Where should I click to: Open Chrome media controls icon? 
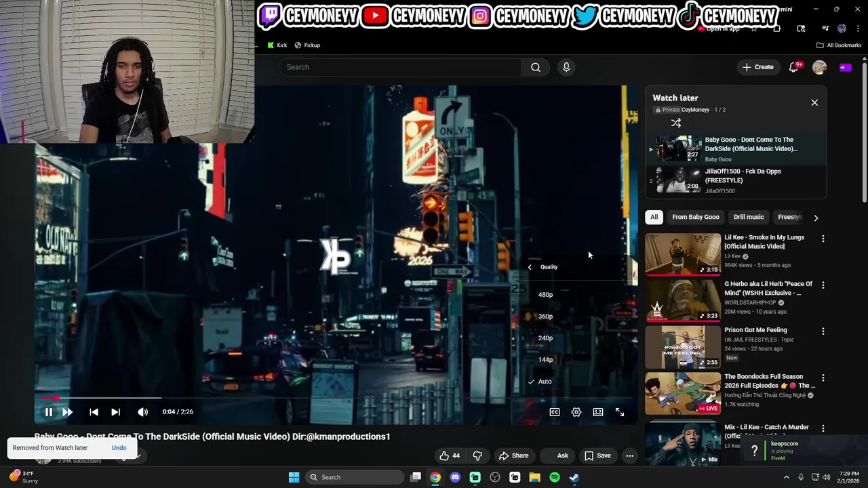(825, 28)
